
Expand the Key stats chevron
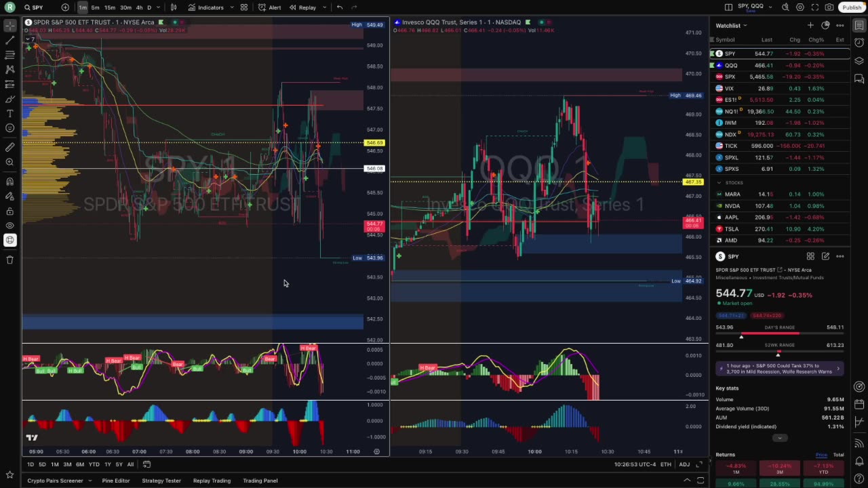(779, 438)
